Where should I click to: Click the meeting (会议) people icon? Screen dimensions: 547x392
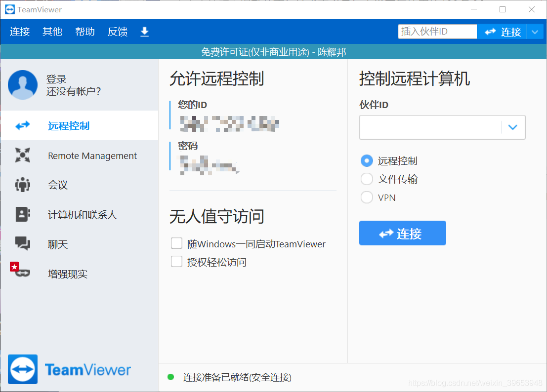click(23, 185)
